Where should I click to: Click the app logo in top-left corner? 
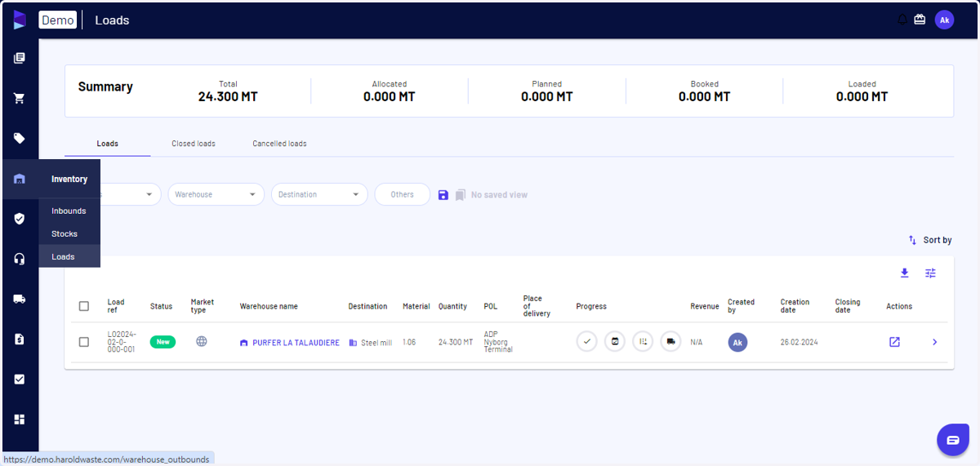pos(20,20)
